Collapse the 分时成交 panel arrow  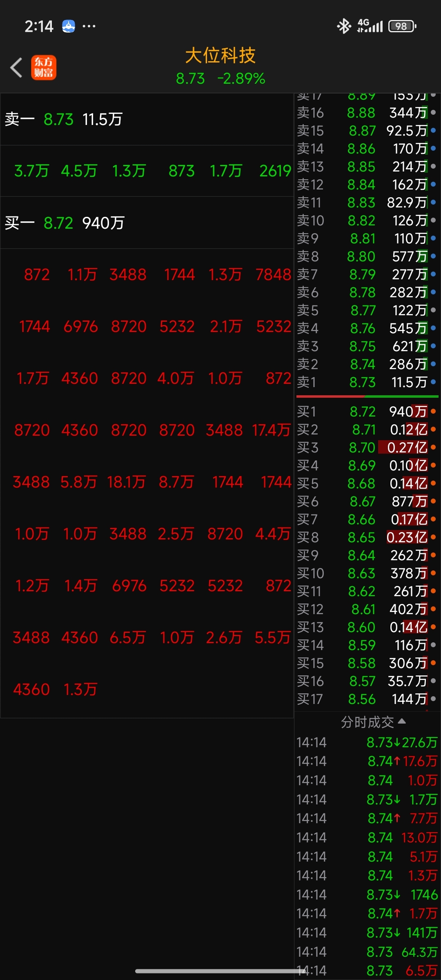(x=402, y=721)
